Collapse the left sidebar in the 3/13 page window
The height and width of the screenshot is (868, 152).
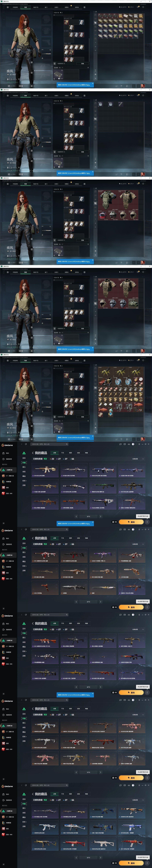(4, 523)
